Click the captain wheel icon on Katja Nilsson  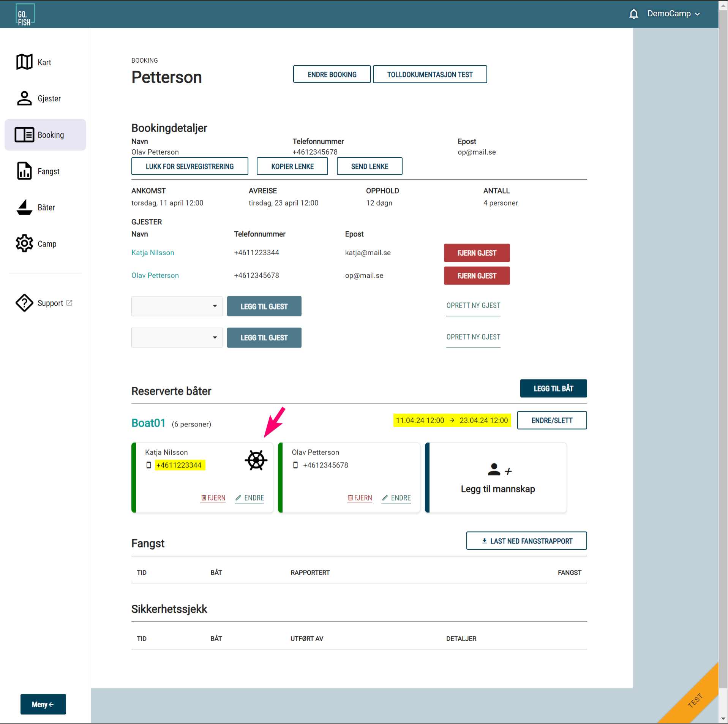(x=256, y=460)
